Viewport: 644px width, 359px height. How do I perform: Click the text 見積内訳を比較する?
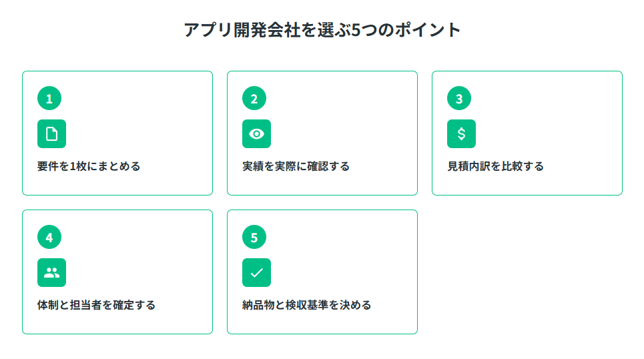tap(495, 166)
